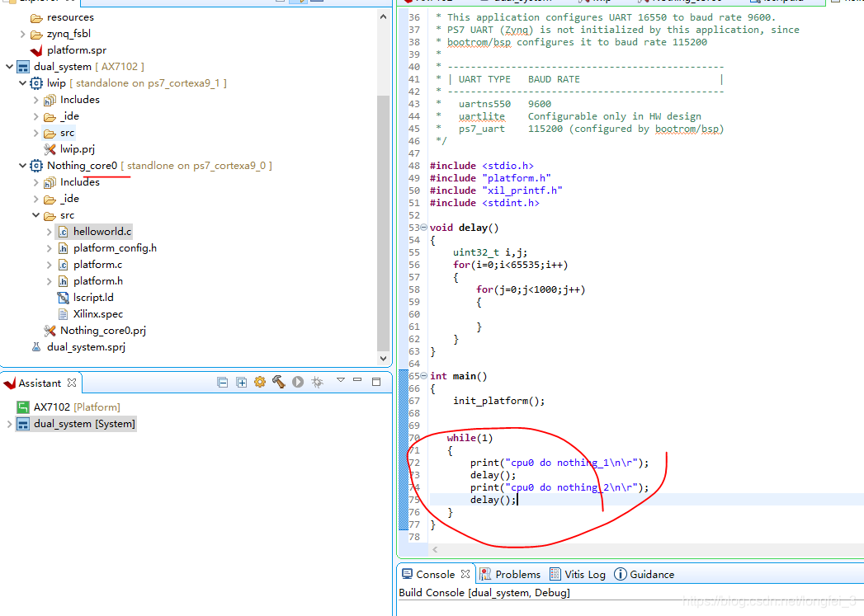Viewport: 864px width, 616px height.
Task: Click Run play icon in Assistant toolbar
Action: click(x=298, y=382)
